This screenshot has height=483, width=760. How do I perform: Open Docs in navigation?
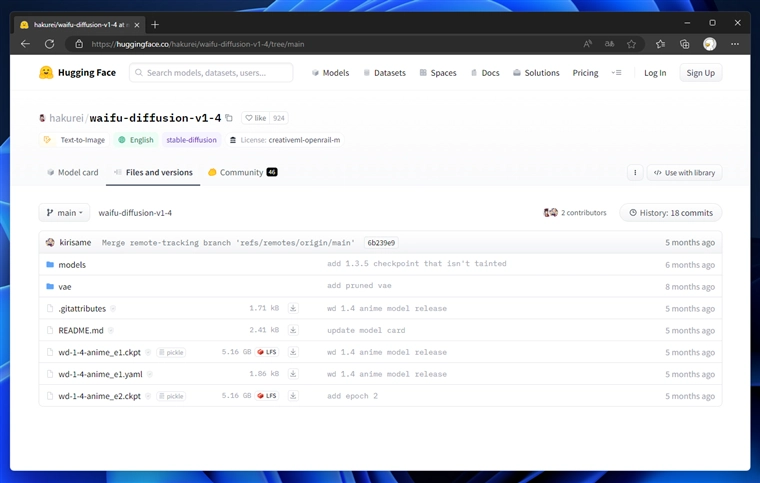click(x=485, y=73)
